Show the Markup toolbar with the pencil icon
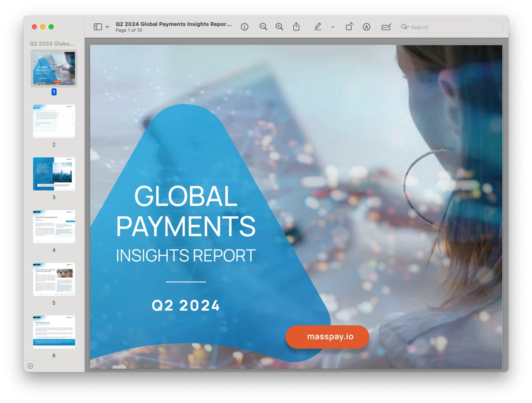 click(x=318, y=26)
